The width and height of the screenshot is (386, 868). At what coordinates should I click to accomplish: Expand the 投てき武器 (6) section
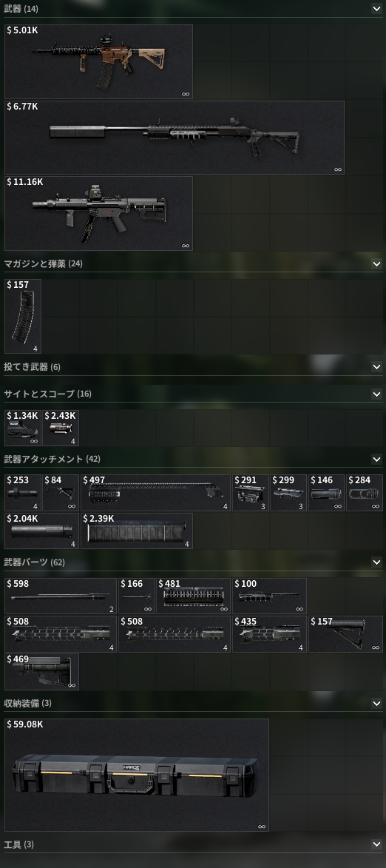[376, 367]
